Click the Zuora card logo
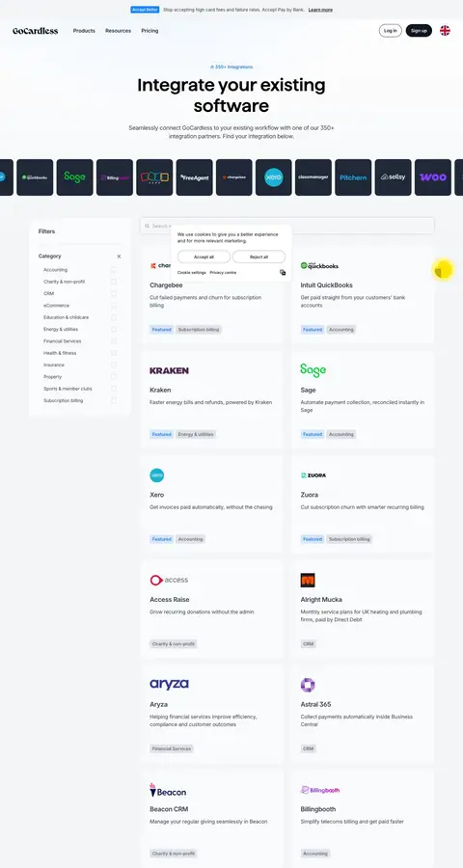 313,475
